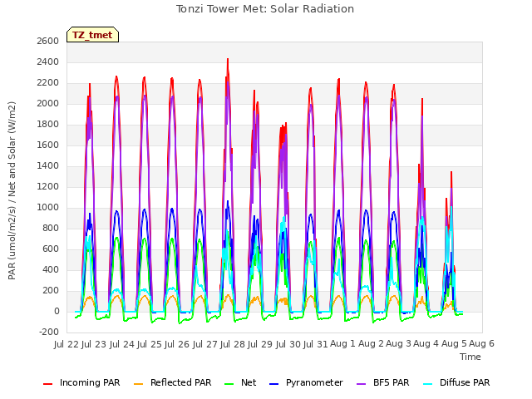Image resolution: width=532 pixels, height=399 pixels.
Task: Click the 2000 y-axis tick label
Action: pos(48,103)
